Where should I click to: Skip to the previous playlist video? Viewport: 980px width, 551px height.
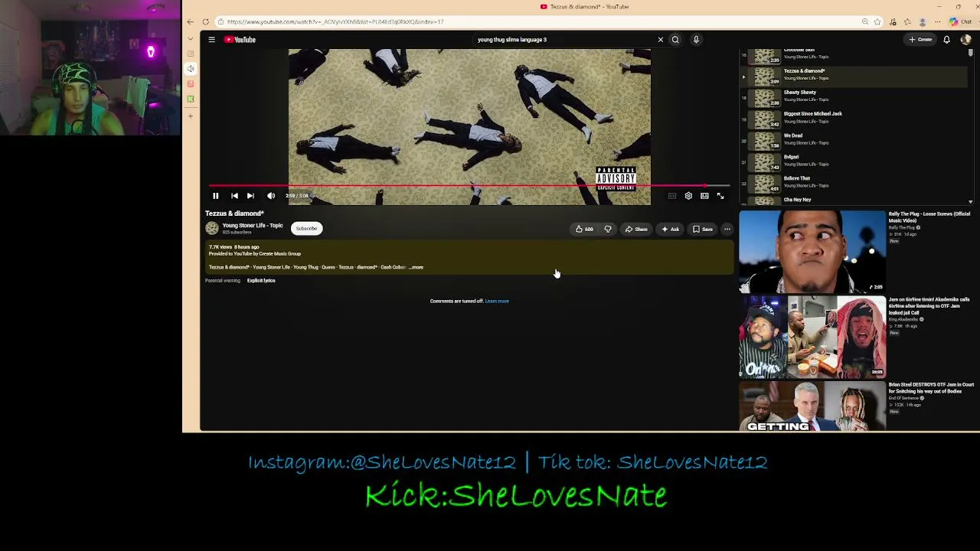coord(234,196)
